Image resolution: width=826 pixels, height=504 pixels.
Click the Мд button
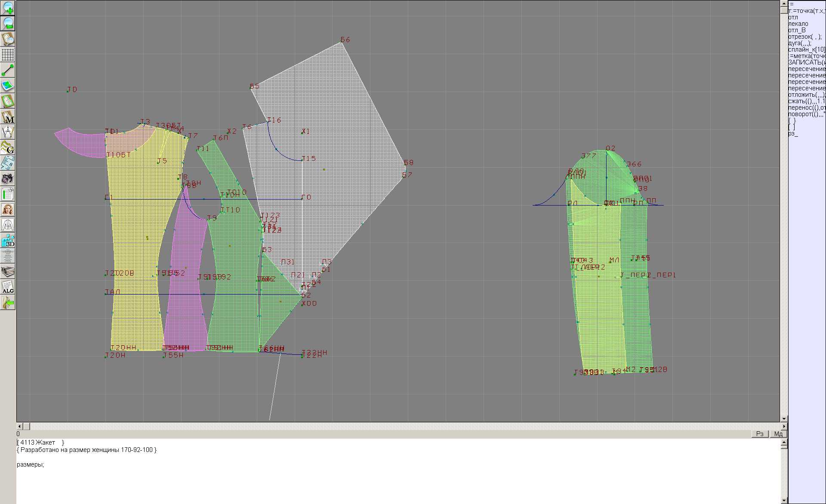(778, 434)
